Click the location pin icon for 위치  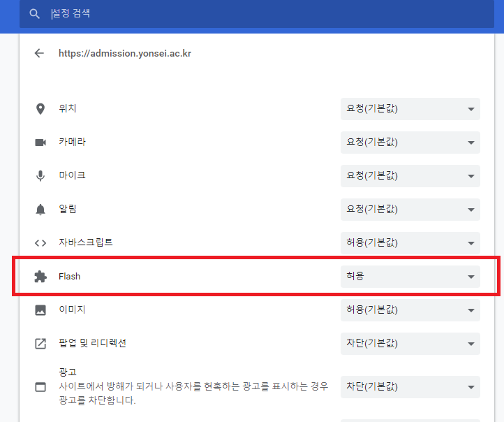coord(40,109)
